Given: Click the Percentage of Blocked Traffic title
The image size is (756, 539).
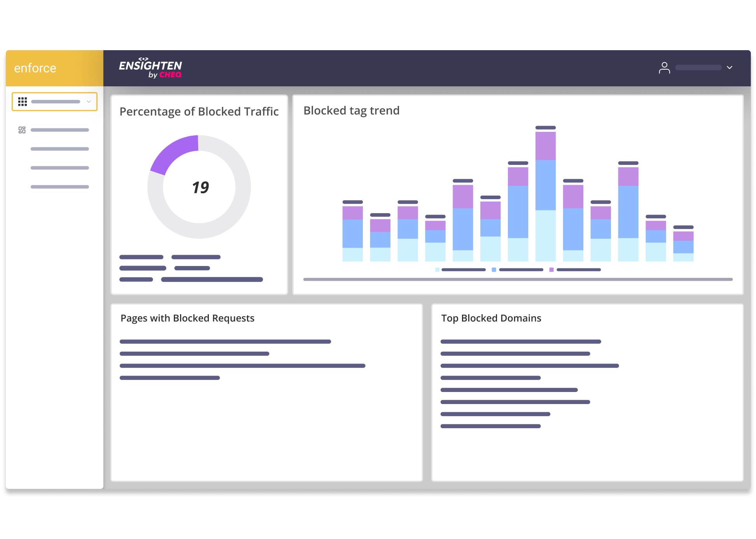Looking at the screenshot, I should click(x=199, y=112).
